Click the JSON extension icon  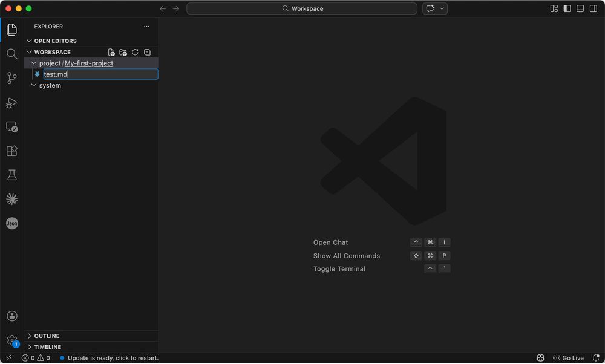coord(11,223)
